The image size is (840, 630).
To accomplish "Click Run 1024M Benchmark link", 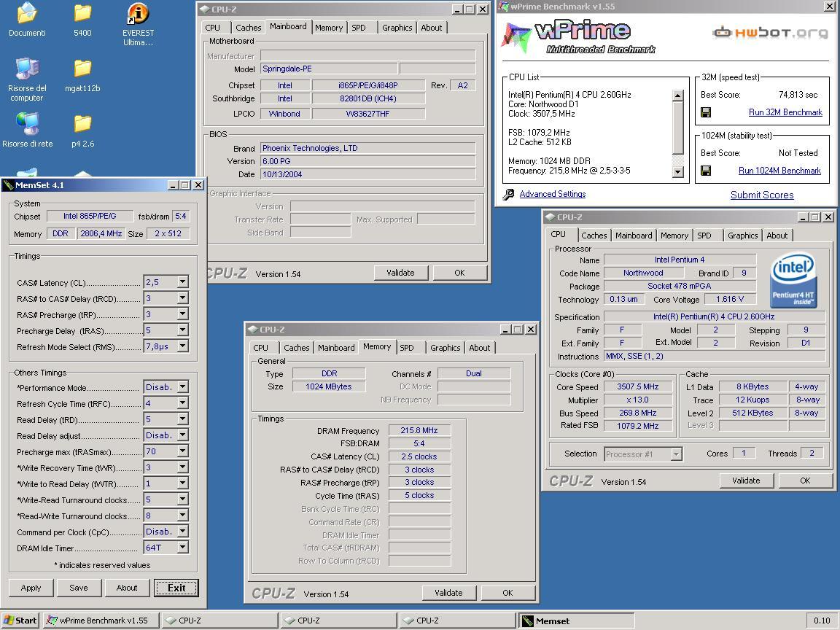I will (x=779, y=171).
